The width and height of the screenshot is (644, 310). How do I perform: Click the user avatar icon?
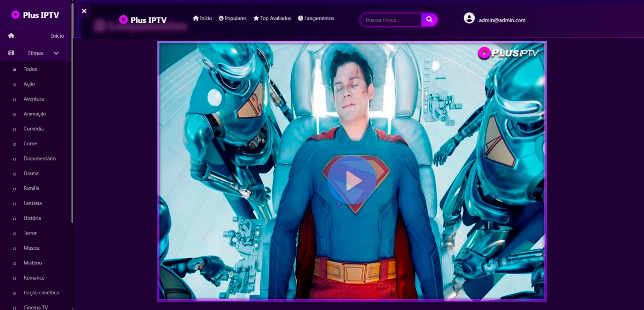pyautogui.click(x=469, y=18)
